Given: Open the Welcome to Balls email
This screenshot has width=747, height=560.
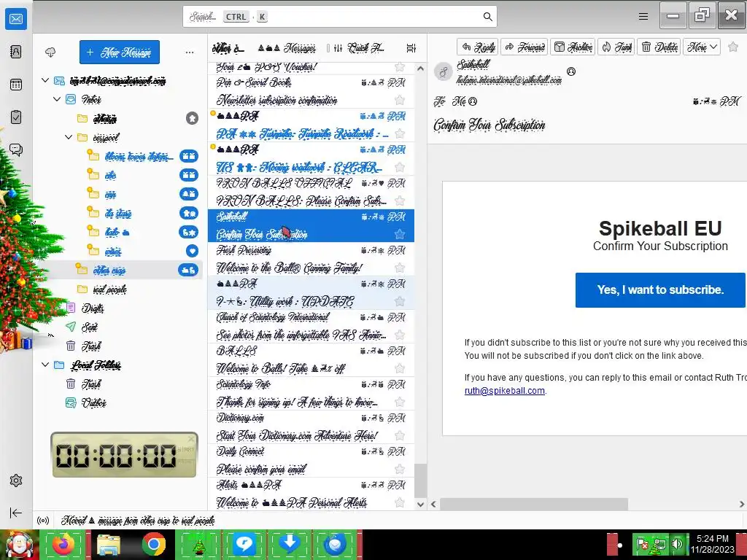Looking at the screenshot, I should 311,359.
